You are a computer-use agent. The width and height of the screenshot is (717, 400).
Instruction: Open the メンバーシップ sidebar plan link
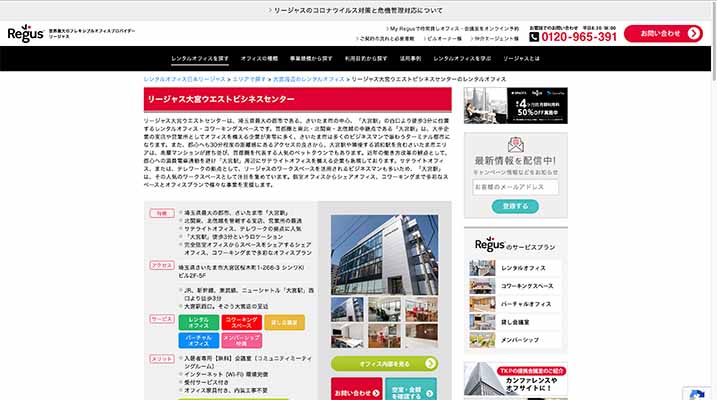coord(519,340)
